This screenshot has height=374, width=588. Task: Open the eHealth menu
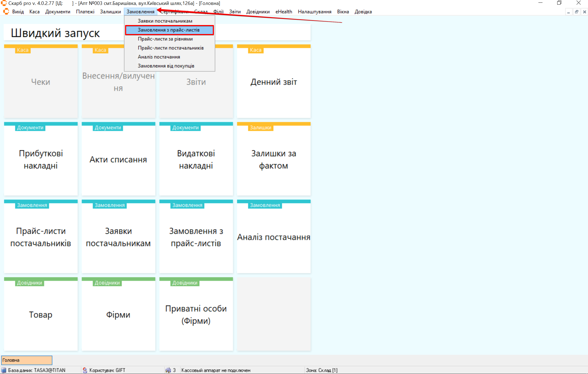coord(284,12)
